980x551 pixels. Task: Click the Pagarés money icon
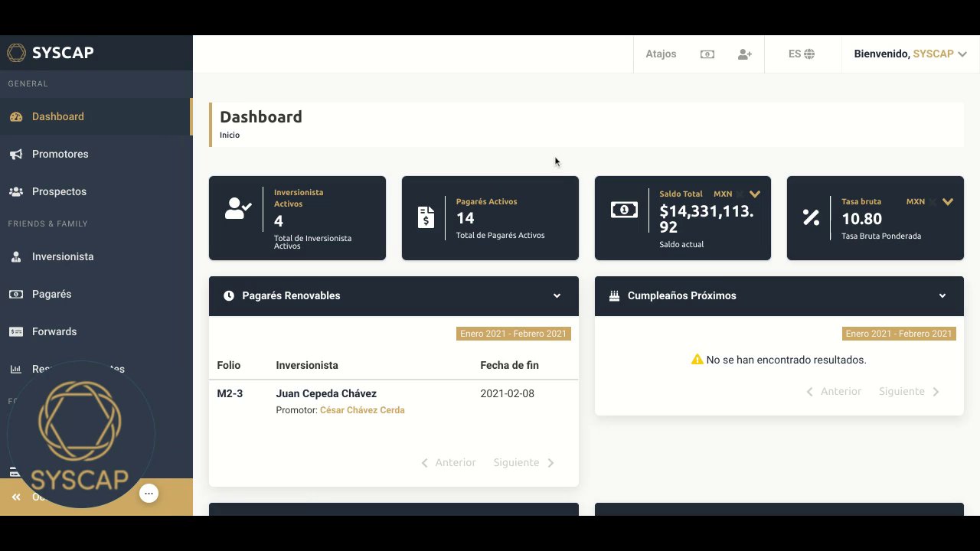tap(16, 294)
